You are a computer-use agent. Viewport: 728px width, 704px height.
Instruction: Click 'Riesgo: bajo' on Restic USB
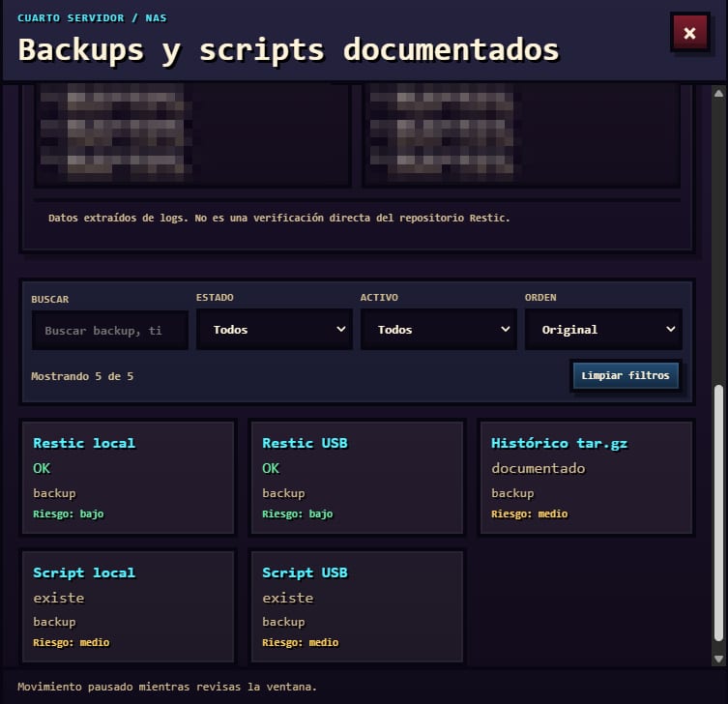(297, 513)
